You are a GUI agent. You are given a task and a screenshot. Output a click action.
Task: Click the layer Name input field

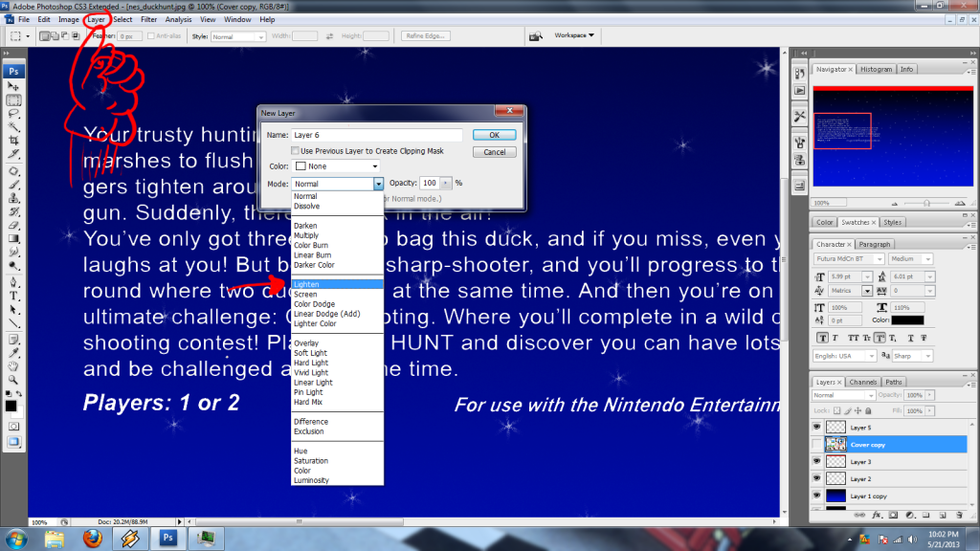tap(377, 135)
